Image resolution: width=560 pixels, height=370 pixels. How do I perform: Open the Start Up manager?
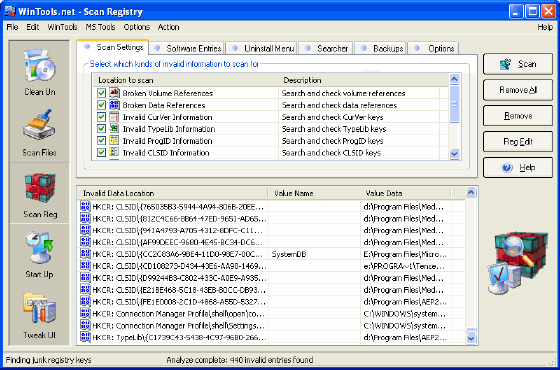coord(40,254)
